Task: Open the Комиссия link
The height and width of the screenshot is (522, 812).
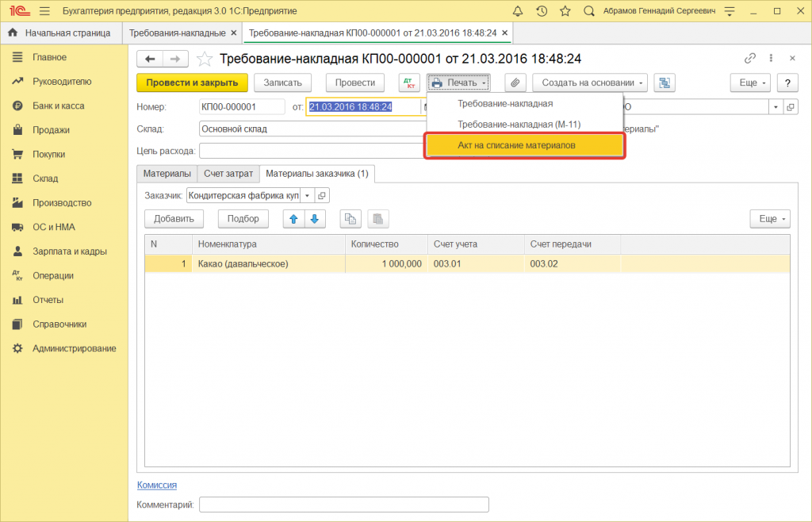Action: [157, 485]
